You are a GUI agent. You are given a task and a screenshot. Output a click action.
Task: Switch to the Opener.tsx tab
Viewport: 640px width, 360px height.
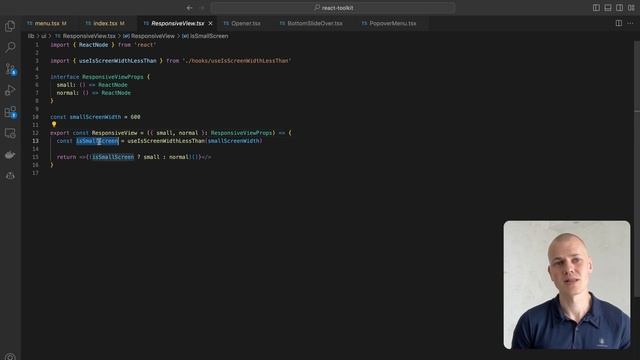246,23
